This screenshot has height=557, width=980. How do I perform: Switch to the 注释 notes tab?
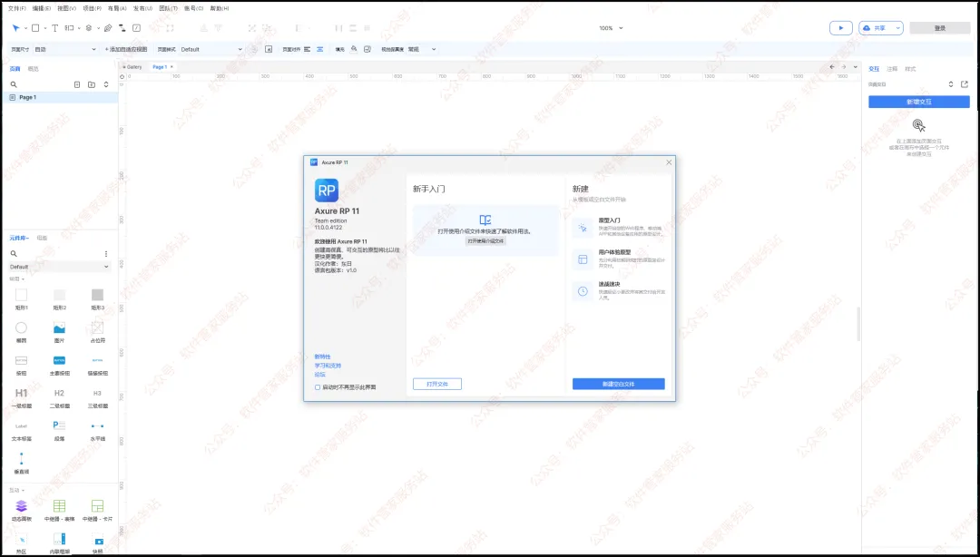coord(892,69)
